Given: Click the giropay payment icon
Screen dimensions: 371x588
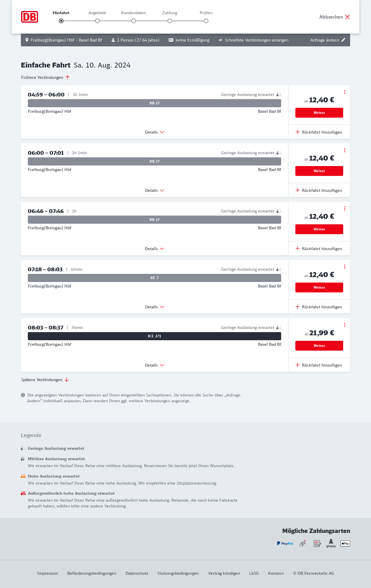Looking at the screenshot, I should click(x=331, y=543).
